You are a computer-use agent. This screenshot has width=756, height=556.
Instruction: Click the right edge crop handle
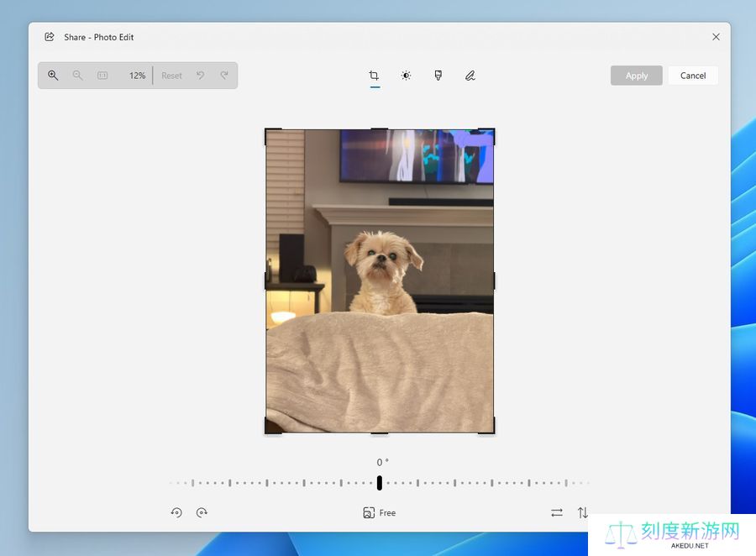pyautogui.click(x=494, y=281)
